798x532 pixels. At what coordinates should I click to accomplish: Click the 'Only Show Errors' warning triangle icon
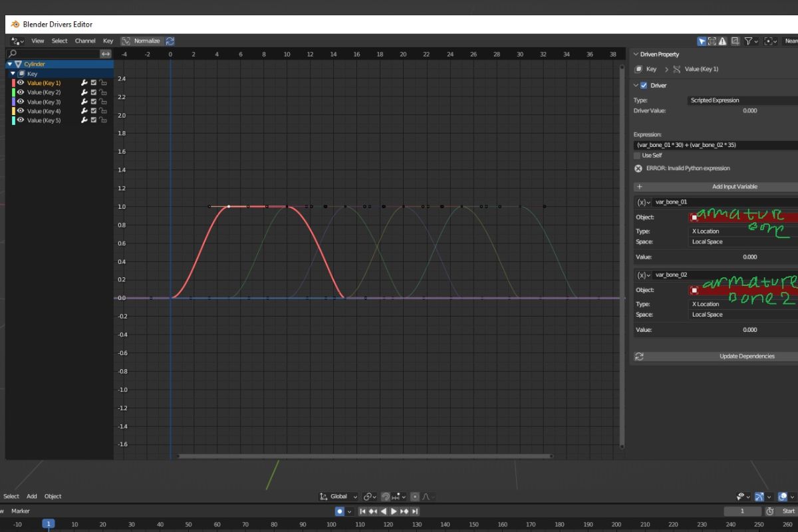(x=722, y=41)
